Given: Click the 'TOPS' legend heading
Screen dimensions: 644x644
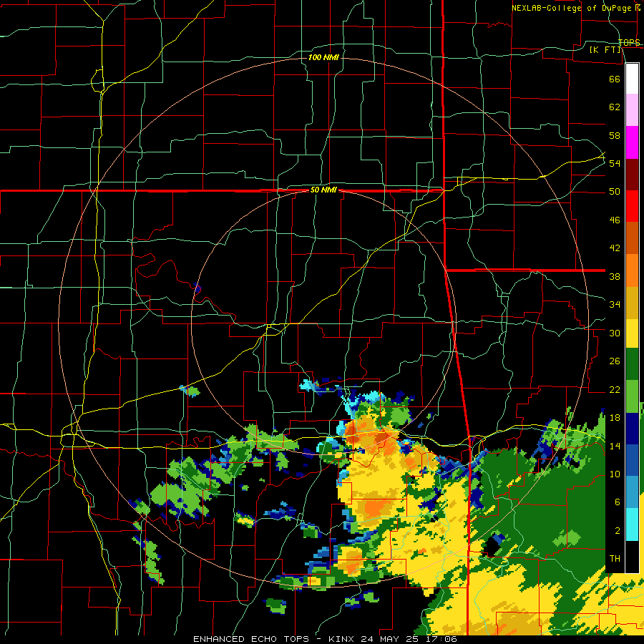Looking at the screenshot, I should [x=629, y=42].
